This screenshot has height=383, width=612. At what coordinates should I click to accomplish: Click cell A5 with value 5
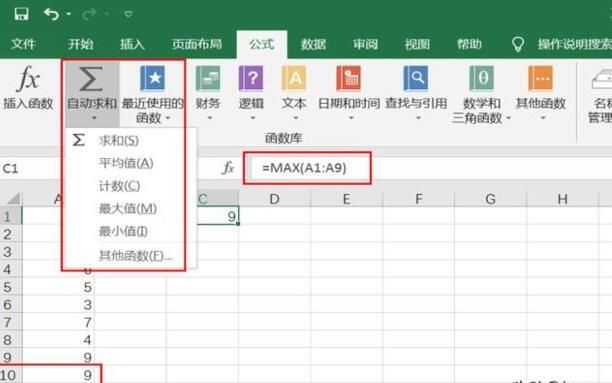tap(58, 287)
